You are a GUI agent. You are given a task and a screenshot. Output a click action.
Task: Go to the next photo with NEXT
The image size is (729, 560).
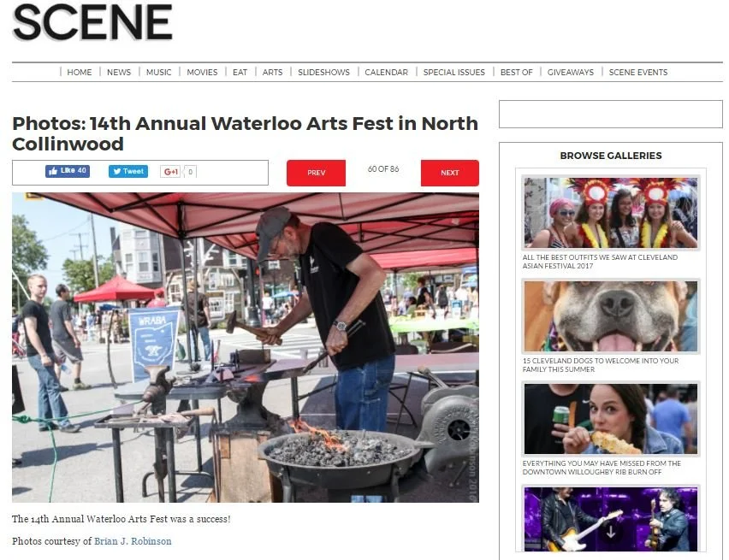449,173
